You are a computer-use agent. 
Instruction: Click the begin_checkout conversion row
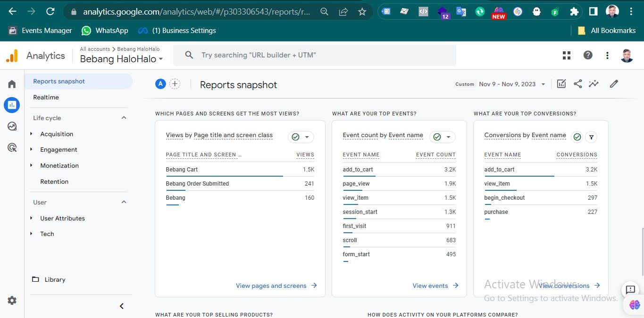coord(541,198)
